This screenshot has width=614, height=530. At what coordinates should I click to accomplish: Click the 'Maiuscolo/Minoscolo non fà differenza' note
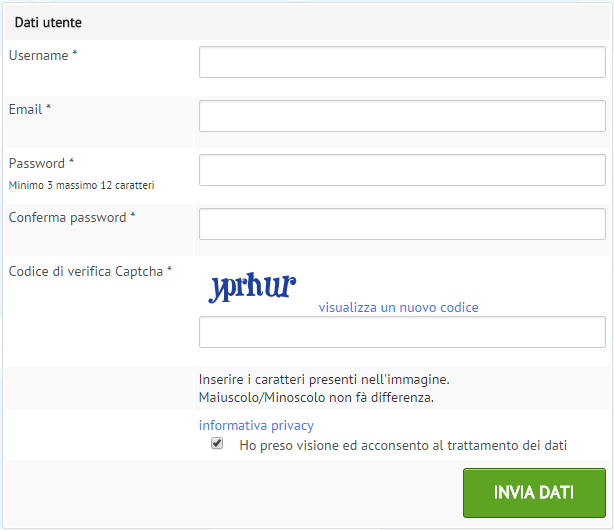[x=316, y=397]
